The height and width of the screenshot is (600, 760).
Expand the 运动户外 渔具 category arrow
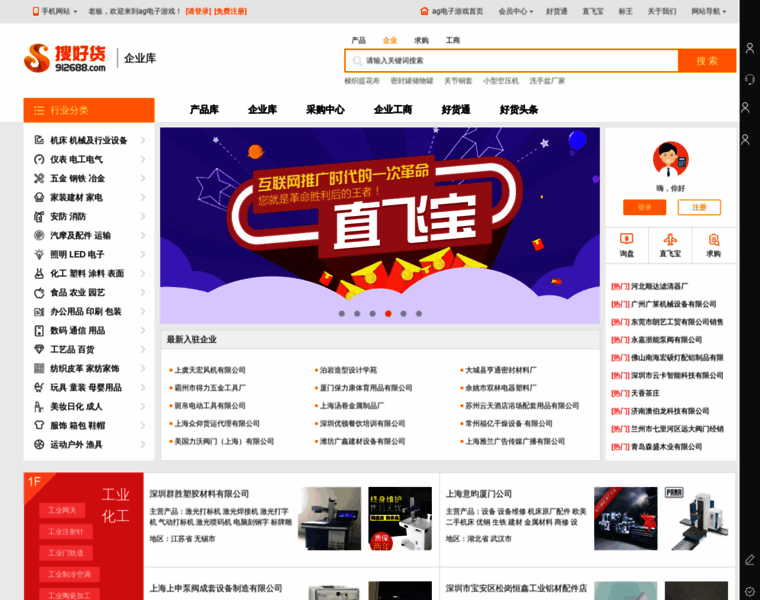[143, 444]
